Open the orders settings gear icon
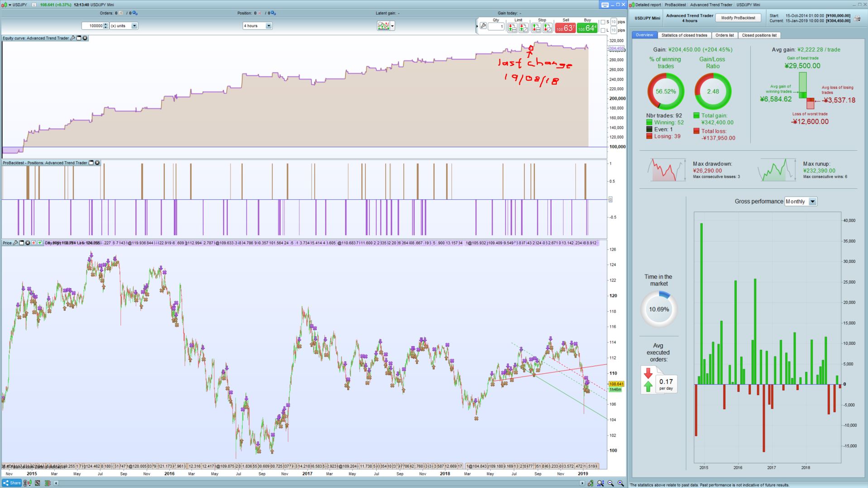Viewport: 868px width, 488px height. coord(135,13)
